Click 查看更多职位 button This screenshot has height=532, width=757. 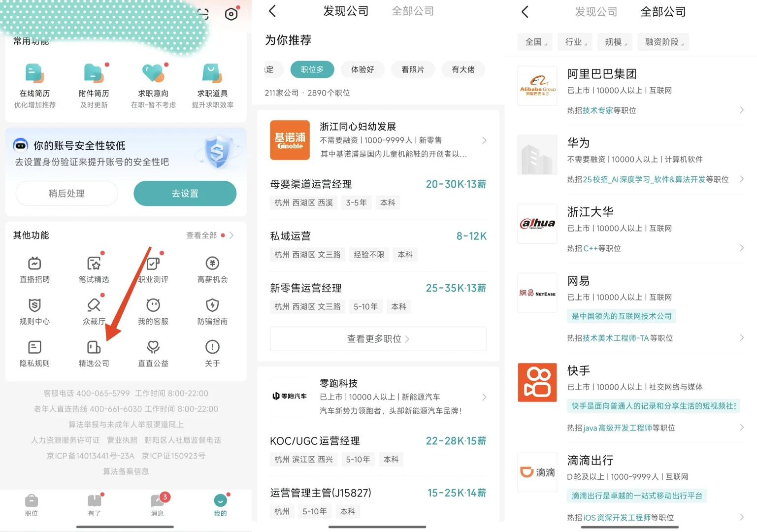tap(378, 339)
